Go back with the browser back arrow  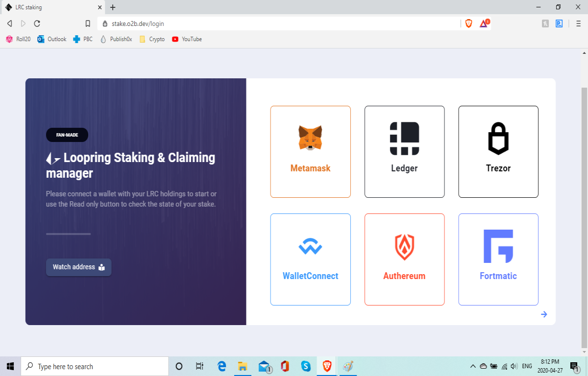(x=9, y=23)
